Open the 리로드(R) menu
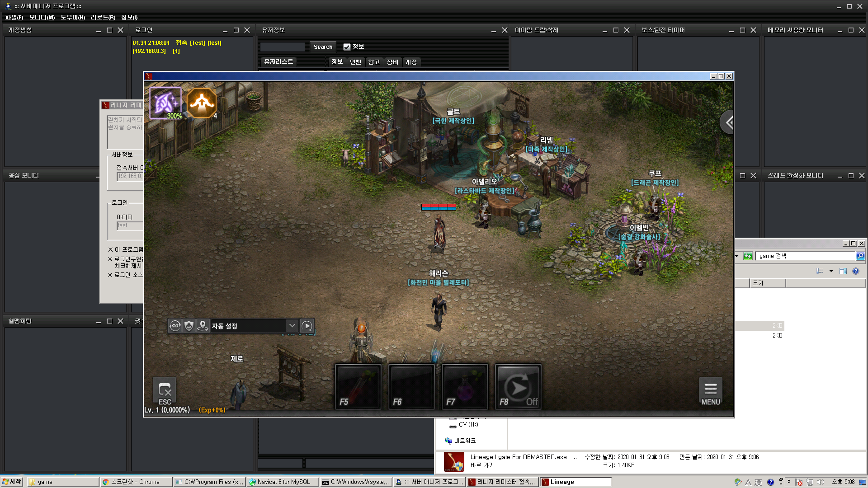Screen dimensions: 868x488 (103, 17)
